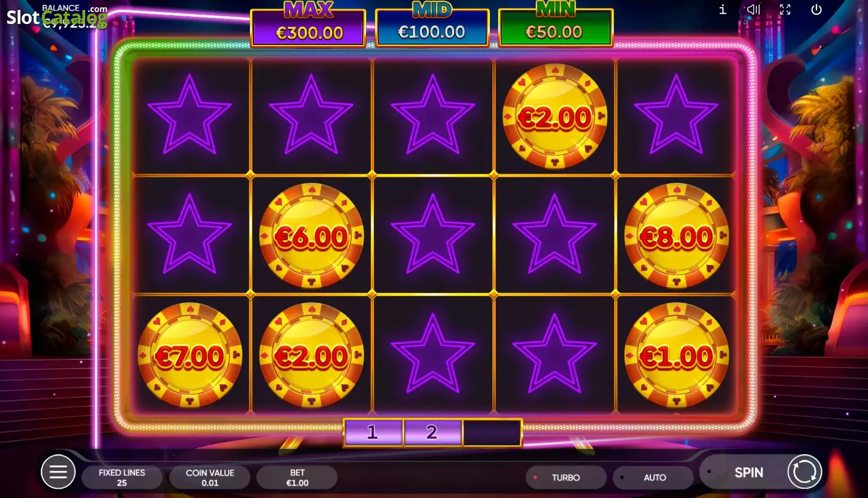
Task: Toggle Auto spin mode
Action: pos(653,477)
